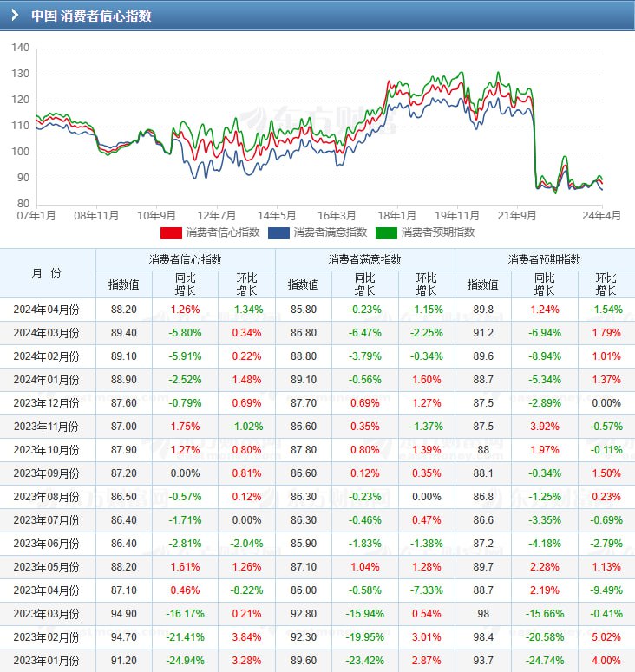Image resolution: width=635 pixels, height=672 pixels.
Task: Click the 24年4月 label on chart x-axis
Action: (599, 215)
